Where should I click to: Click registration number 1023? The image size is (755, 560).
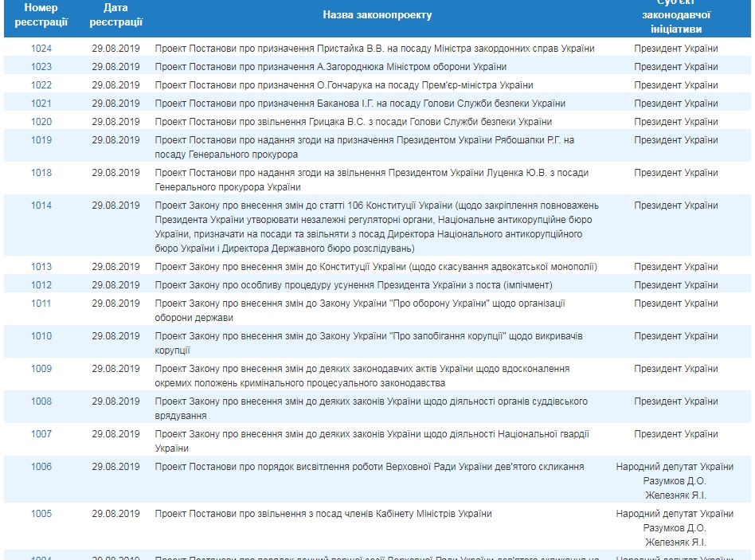click(x=41, y=67)
